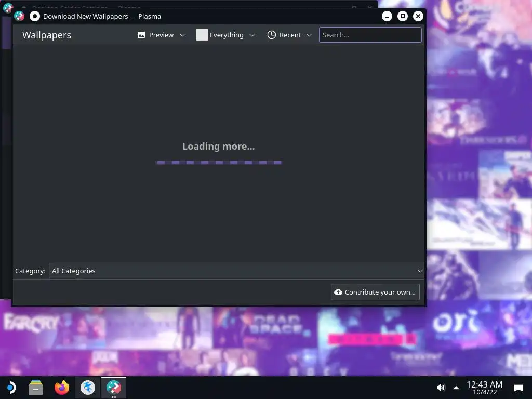Image resolution: width=532 pixels, height=399 pixels.
Task: Click the show desktop icon in tray
Action: pos(518,388)
